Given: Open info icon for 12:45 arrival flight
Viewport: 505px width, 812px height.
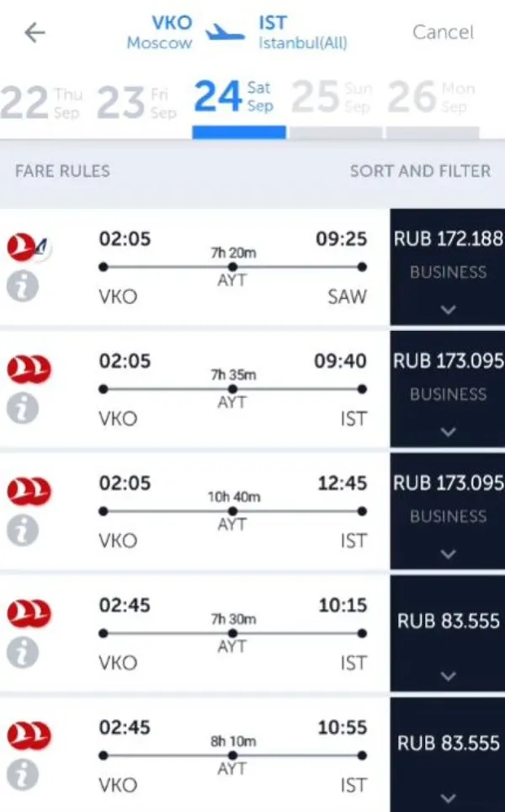Looking at the screenshot, I should 23,530.
